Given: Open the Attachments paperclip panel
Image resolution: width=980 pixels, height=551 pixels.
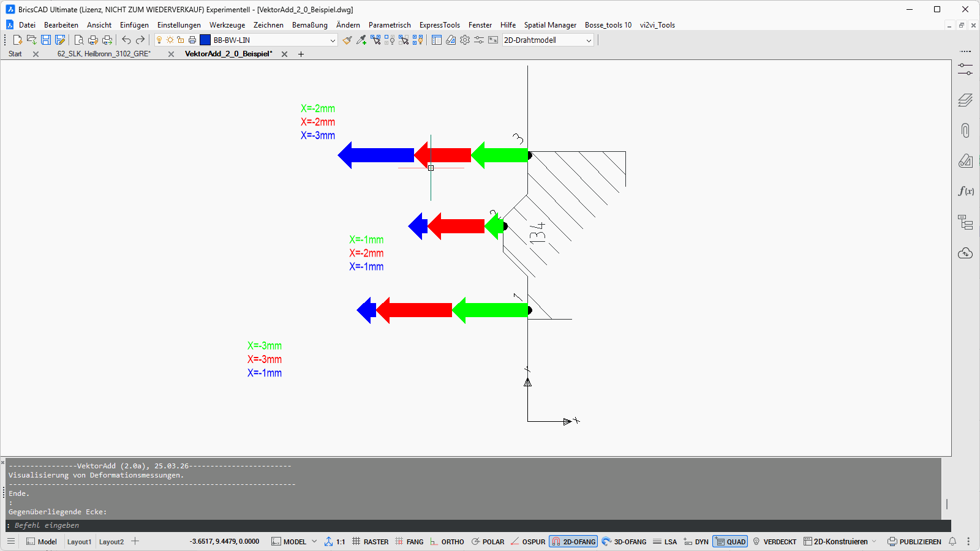Looking at the screenshot, I should pyautogui.click(x=965, y=130).
